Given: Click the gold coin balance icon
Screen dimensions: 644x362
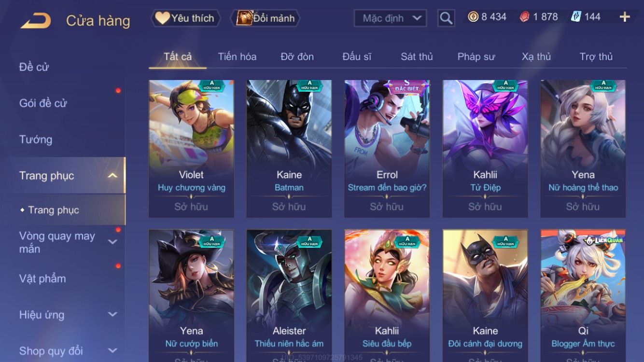Looking at the screenshot, I should pyautogui.click(x=473, y=17).
